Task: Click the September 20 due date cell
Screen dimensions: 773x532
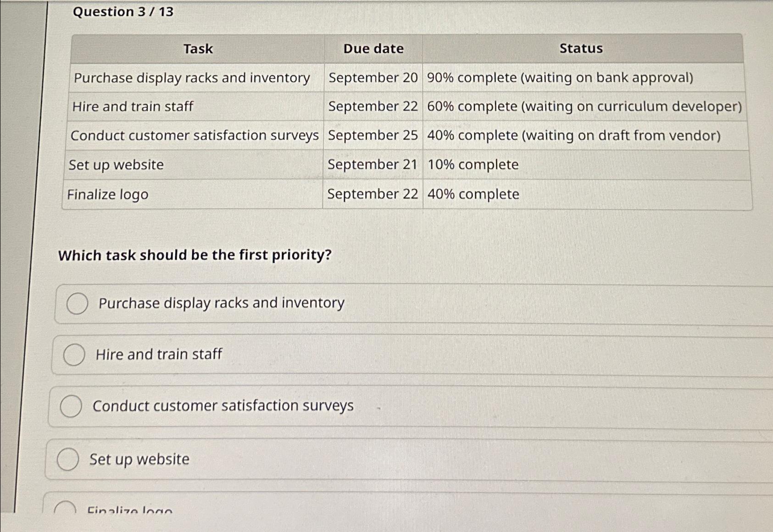Action: (373, 78)
